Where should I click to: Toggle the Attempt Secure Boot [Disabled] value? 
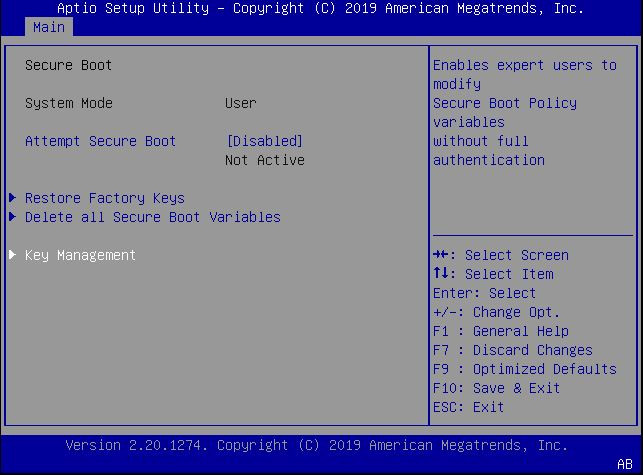(x=264, y=141)
